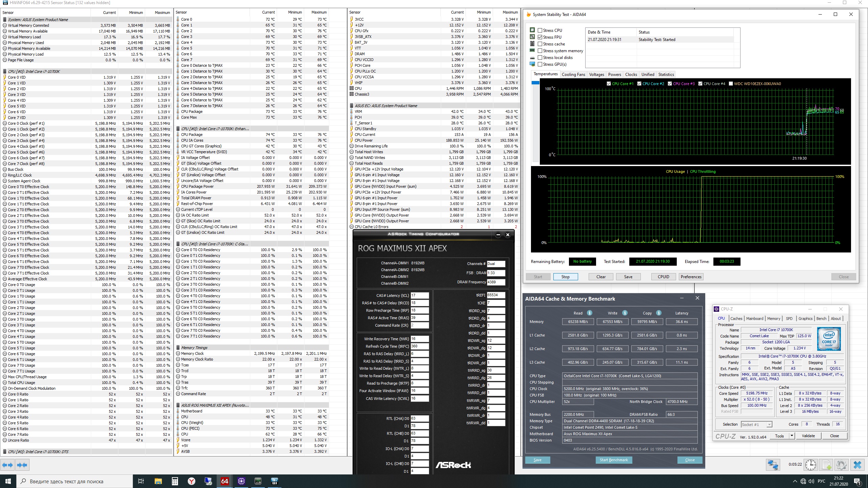Click the tREFI value field
The image size is (868, 488).
(x=496, y=295)
